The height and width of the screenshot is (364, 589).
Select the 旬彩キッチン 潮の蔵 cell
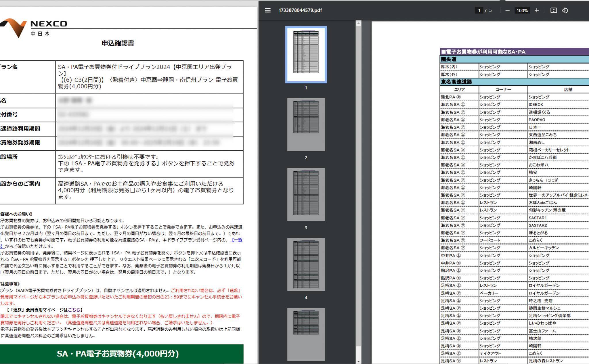(x=559, y=210)
